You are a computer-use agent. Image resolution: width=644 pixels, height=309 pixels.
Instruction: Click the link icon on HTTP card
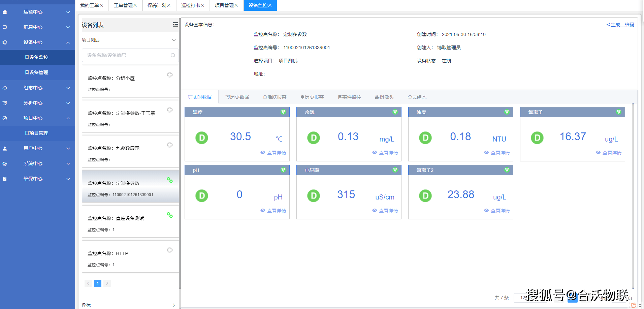tap(170, 250)
